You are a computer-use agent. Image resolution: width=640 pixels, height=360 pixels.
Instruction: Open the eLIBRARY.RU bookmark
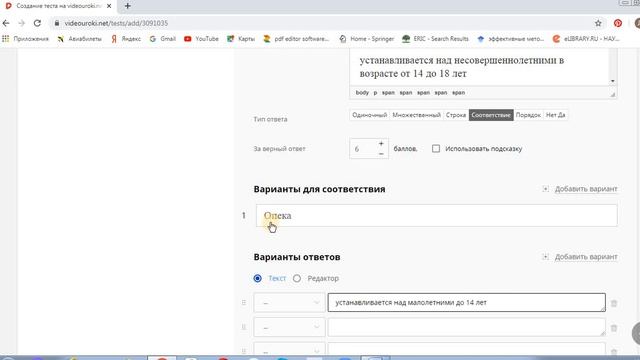(586, 39)
